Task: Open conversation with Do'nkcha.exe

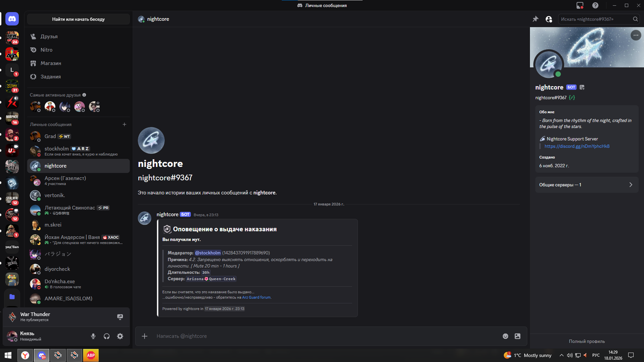Action: coord(78,284)
